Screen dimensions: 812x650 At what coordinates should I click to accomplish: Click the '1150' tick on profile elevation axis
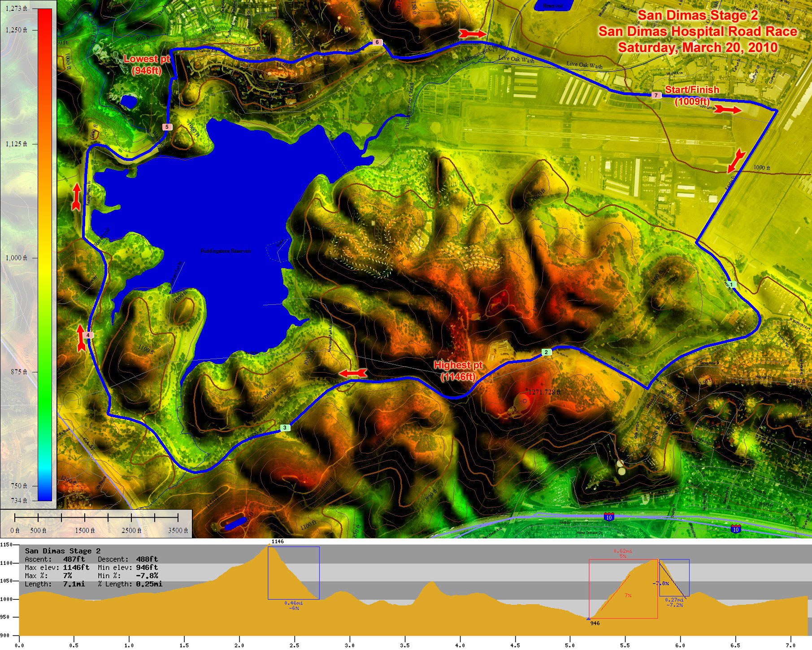click(6, 545)
